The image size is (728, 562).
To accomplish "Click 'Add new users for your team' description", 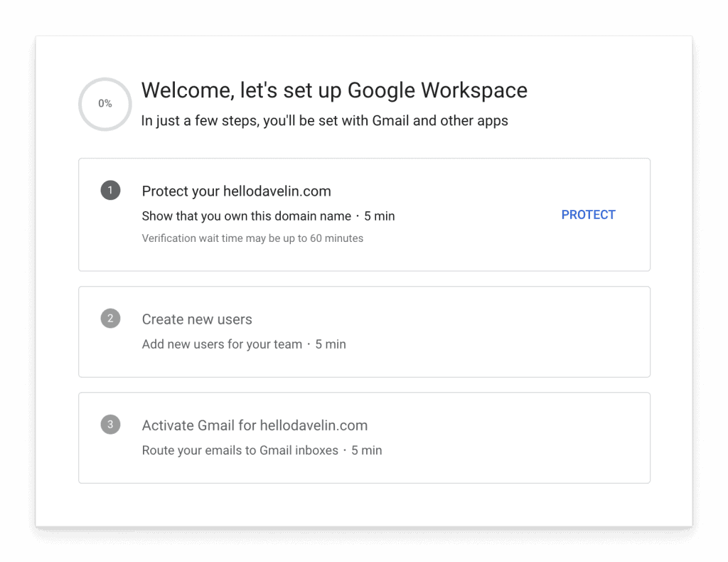I will 222,344.
